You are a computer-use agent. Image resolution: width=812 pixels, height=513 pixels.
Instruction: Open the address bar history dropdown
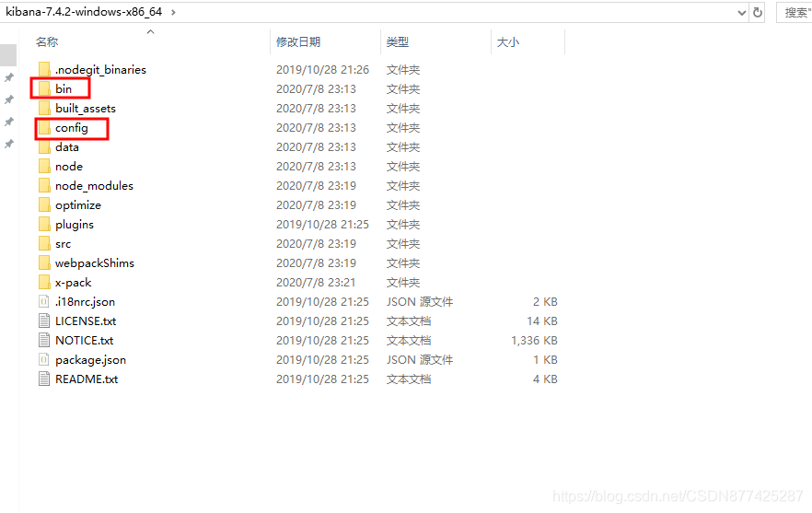pyautogui.click(x=742, y=13)
